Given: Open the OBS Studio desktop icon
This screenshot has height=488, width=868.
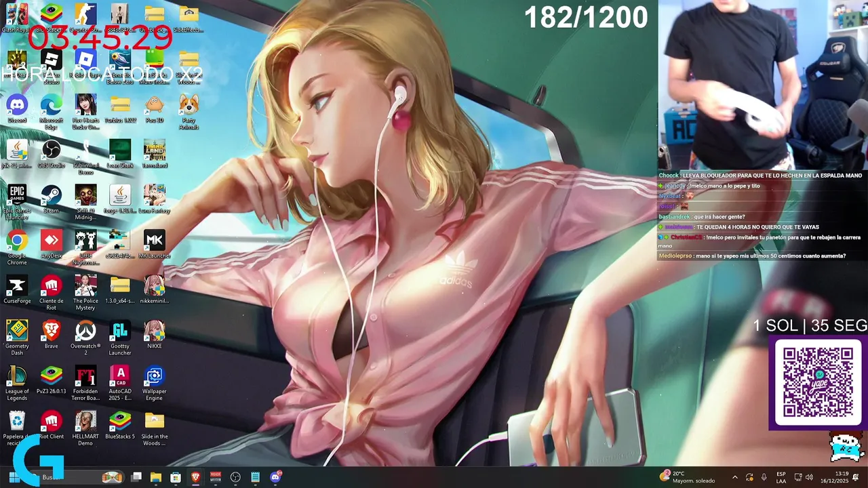Looking at the screenshot, I should point(51,154).
